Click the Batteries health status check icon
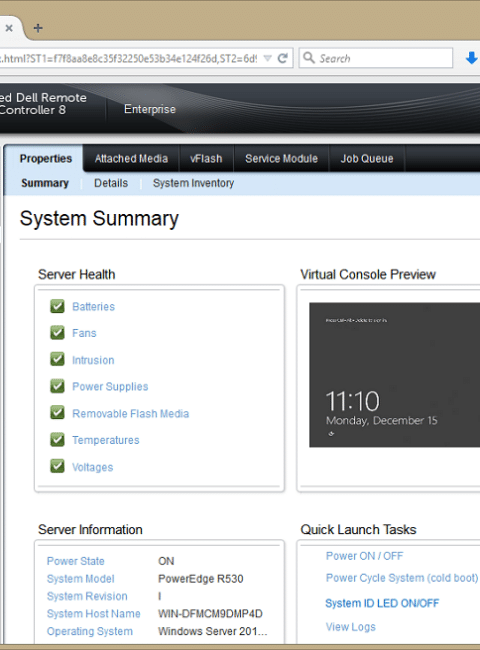Image resolution: width=480 pixels, height=650 pixels. coord(57,306)
